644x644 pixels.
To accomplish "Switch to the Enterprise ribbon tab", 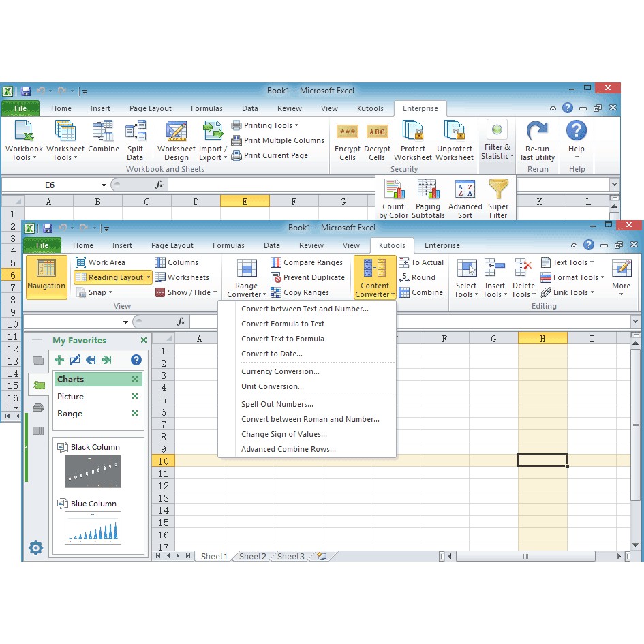I will [442, 245].
